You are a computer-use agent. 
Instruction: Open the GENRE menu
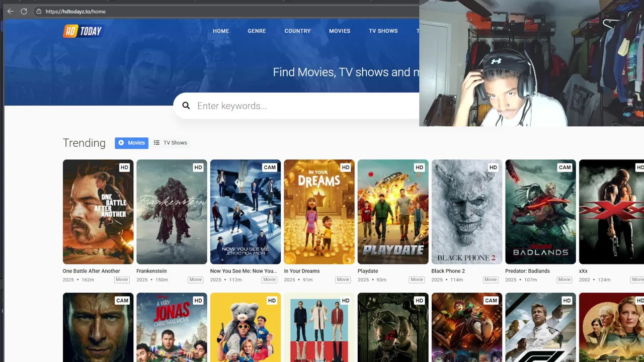[257, 31]
